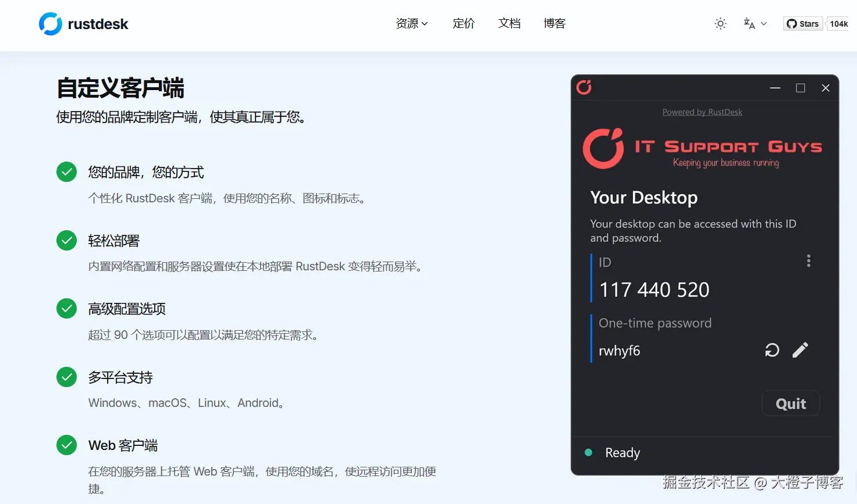Image resolution: width=857 pixels, height=504 pixels.
Task: Click the 多平台支持 title
Action: [x=120, y=377]
